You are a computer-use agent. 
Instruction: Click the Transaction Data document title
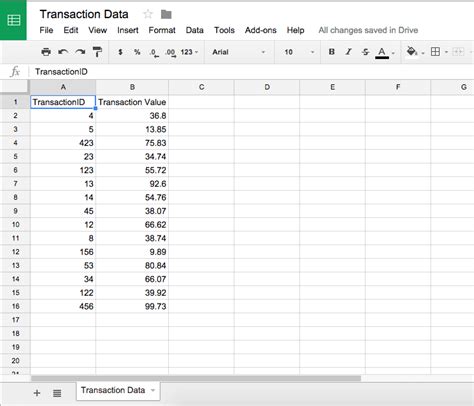84,14
